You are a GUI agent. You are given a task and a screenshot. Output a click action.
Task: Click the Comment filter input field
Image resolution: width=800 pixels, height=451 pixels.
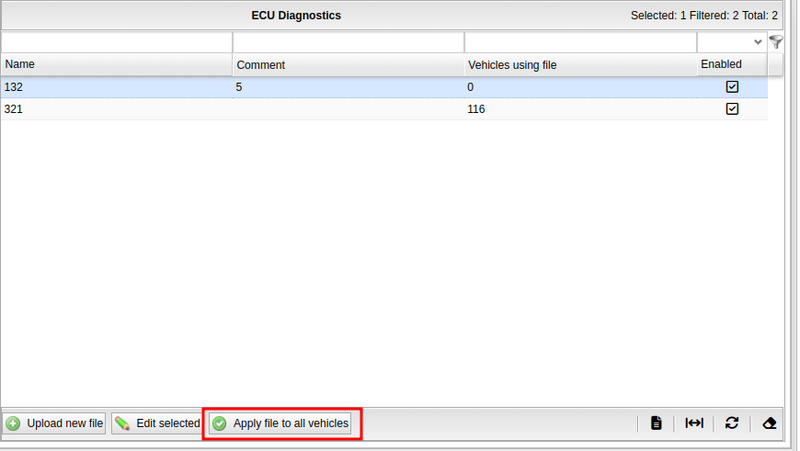pos(348,42)
